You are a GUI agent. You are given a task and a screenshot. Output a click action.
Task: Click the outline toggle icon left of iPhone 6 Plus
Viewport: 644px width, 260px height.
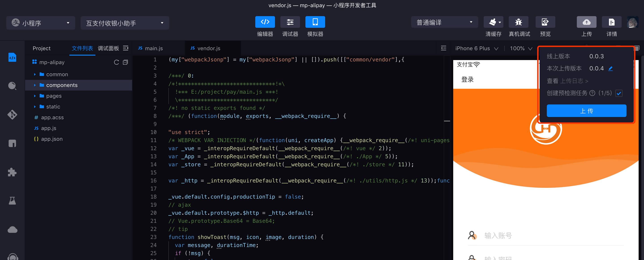[x=443, y=48]
